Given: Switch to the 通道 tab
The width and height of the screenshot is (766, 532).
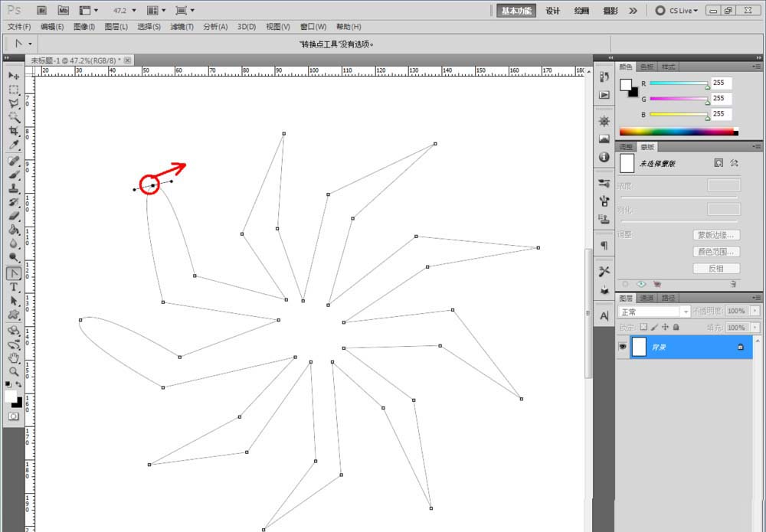Looking at the screenshot, I should 647,298.
